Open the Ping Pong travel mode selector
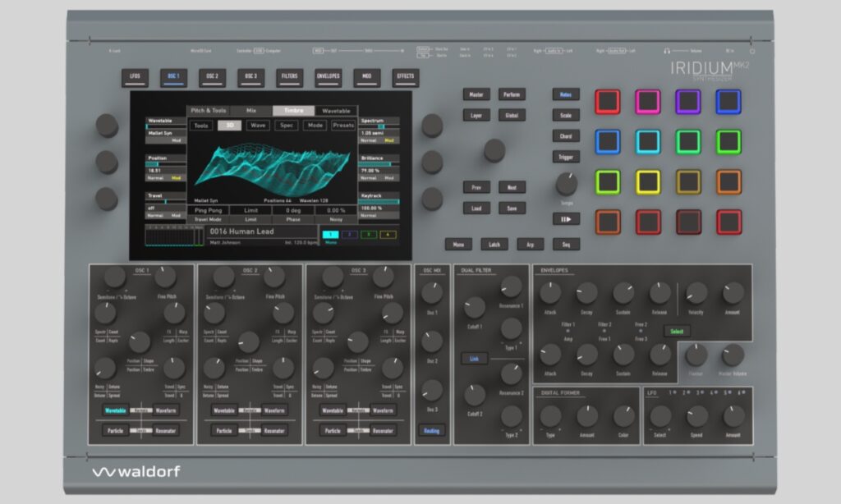Image resolution: width=841 pixels, height=504 pixels. (x=208, y=210)
